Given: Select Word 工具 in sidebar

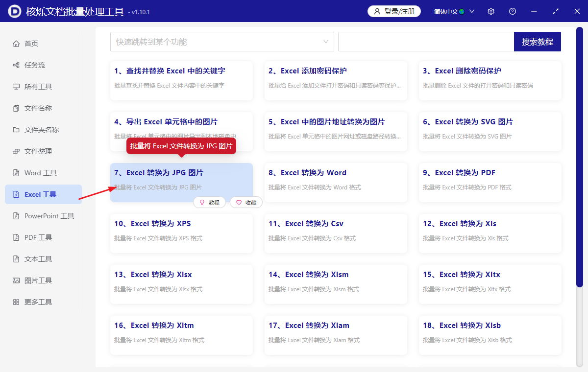Looking at the screenshot, I should (43, 173).
